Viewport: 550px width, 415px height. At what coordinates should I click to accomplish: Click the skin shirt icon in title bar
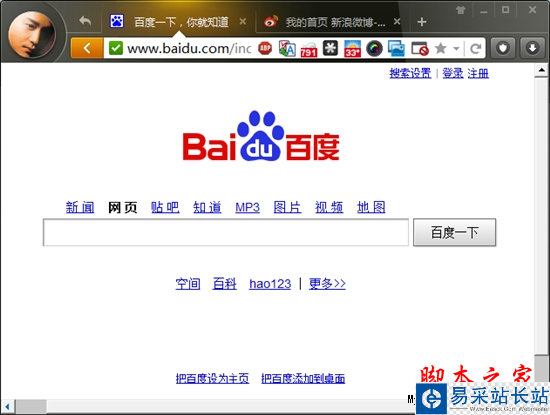click(461, 10)
